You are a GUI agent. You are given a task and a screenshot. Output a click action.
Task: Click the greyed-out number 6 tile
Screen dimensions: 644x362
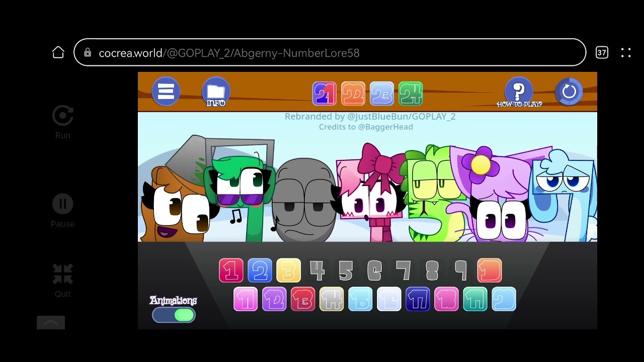[x=374, y=270]
